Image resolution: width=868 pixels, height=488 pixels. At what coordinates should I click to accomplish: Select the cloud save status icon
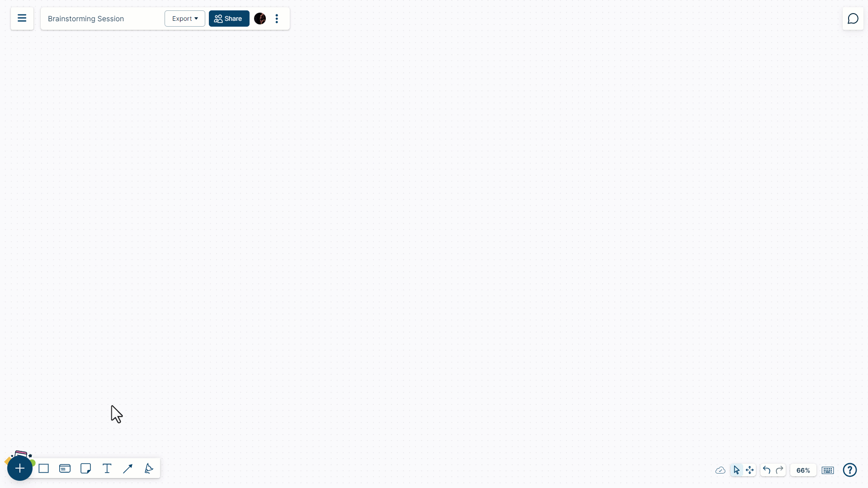tap(720, 470)
